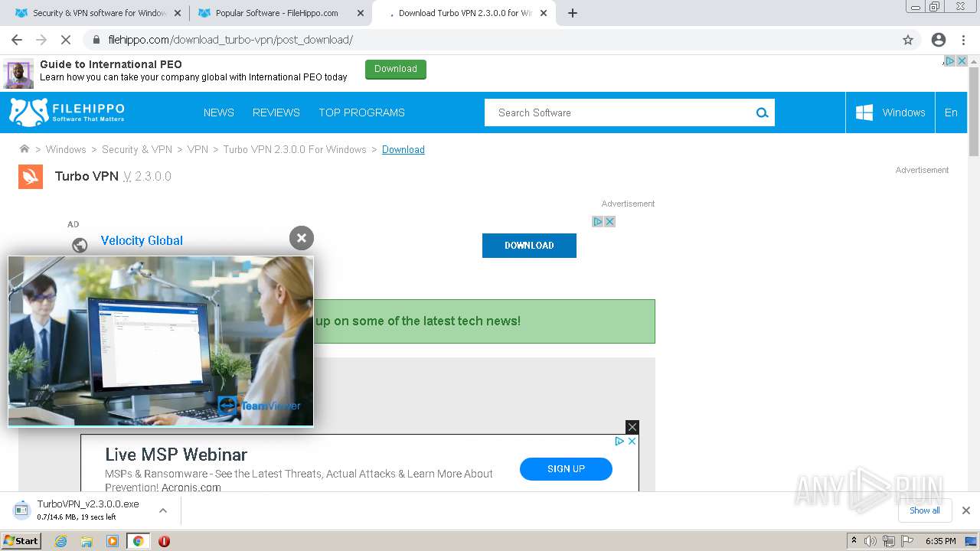
Task: Click the TeamViewer video thumbnail
Action: [161, 341]
